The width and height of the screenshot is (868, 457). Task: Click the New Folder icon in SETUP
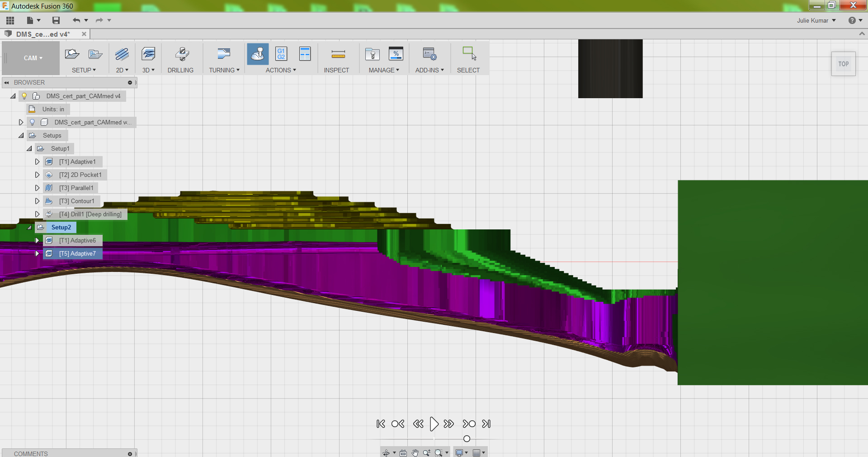(x=95, y=54)
